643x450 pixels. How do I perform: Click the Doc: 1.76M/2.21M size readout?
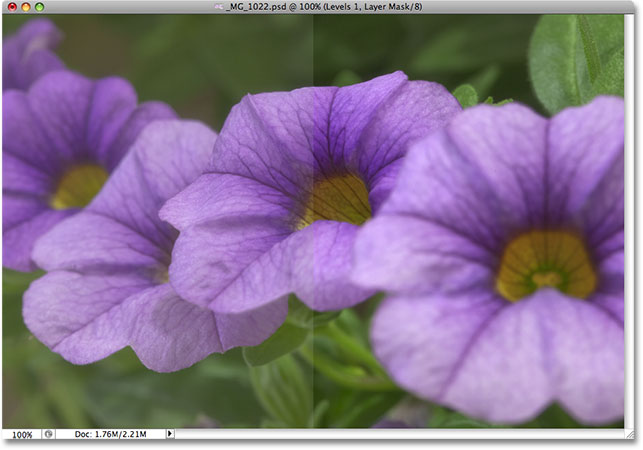click(110, 434)
